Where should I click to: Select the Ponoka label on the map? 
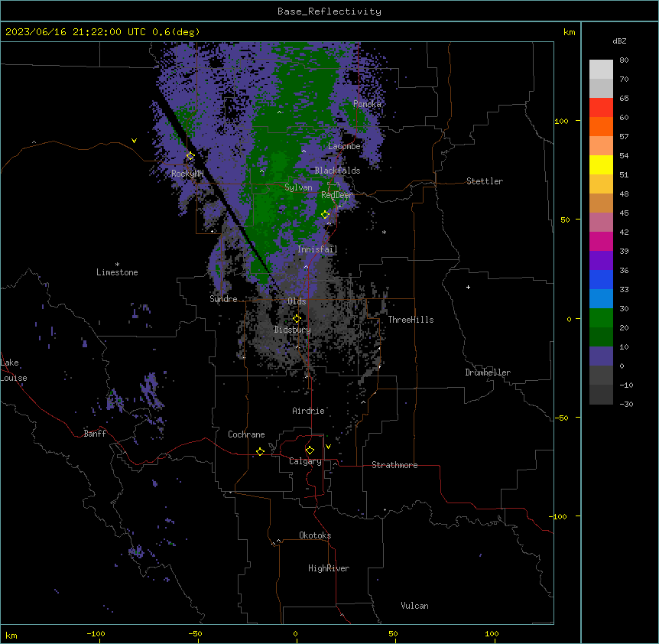tap(367, 104)
